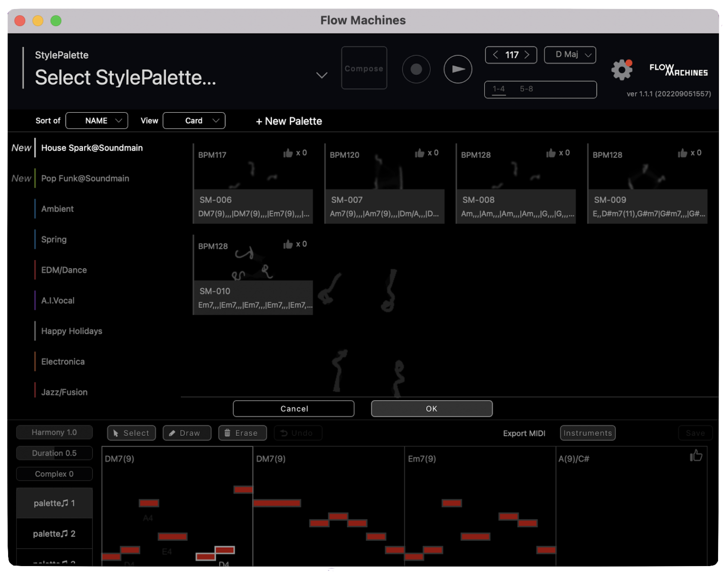Click the OK button
This screenshot has height=576, width=728.
coord(431,409)
